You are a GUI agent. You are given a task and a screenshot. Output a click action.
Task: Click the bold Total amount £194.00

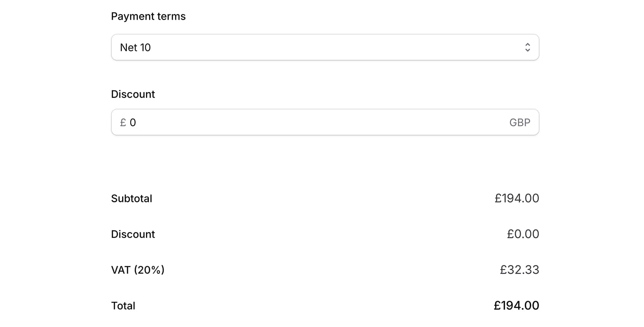click(x=516, y=306)
